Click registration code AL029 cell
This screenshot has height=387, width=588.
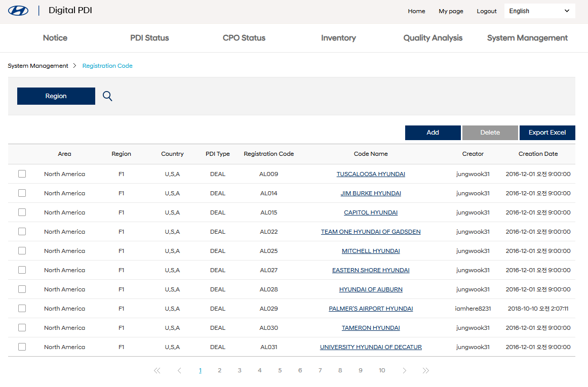pyautogui.click(x=269, y=309)
